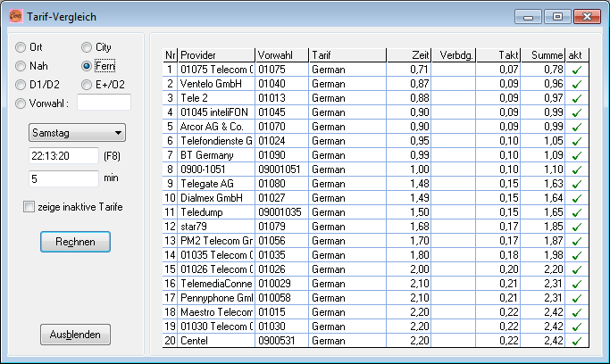Enable 'zeige inaktive Tarife' checkbox
This screenshot has width=610, height=364.
[x=30, y=208]
